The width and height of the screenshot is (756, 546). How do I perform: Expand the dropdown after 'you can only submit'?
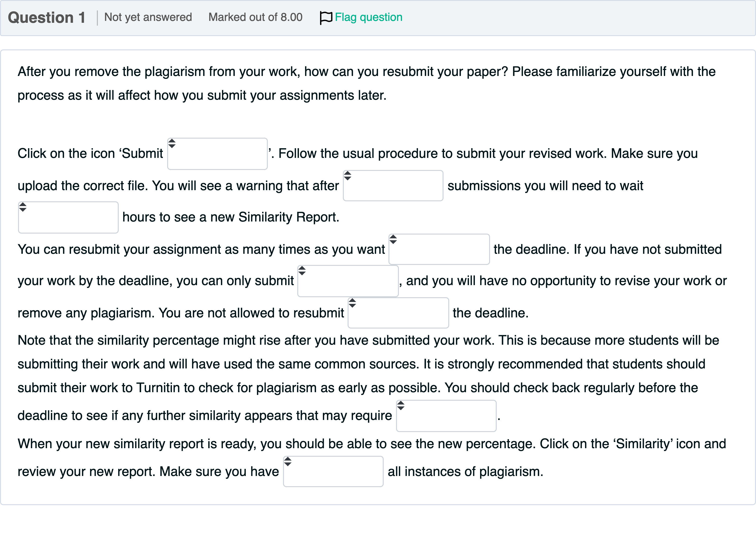click(348, 281)
